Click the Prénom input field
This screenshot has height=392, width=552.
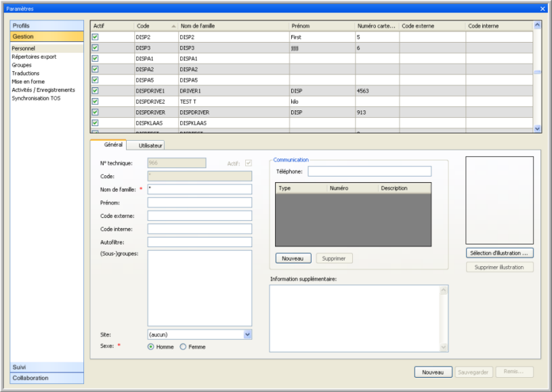(x=199, y=202)
